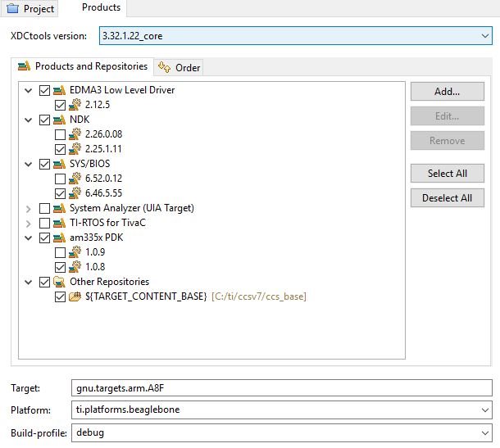Collapse the Other Repositories node
This screenshot has height=448, width=500.
click(29, 283)
